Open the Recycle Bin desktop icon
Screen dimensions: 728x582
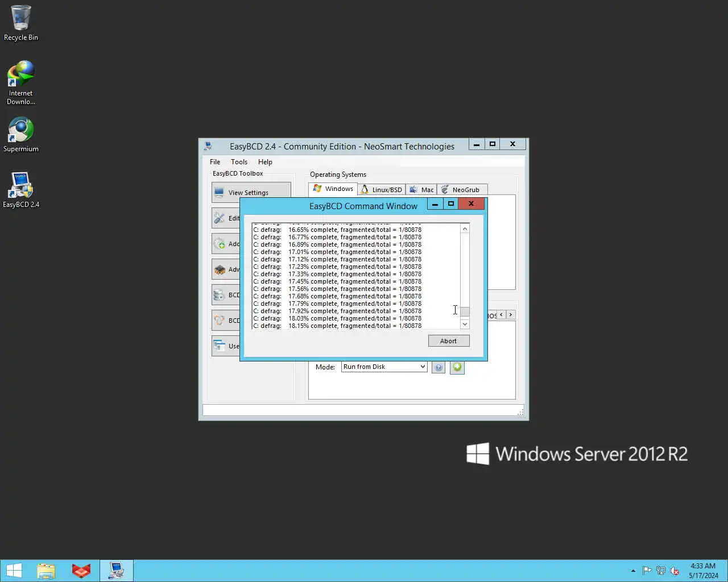point(20,23)
